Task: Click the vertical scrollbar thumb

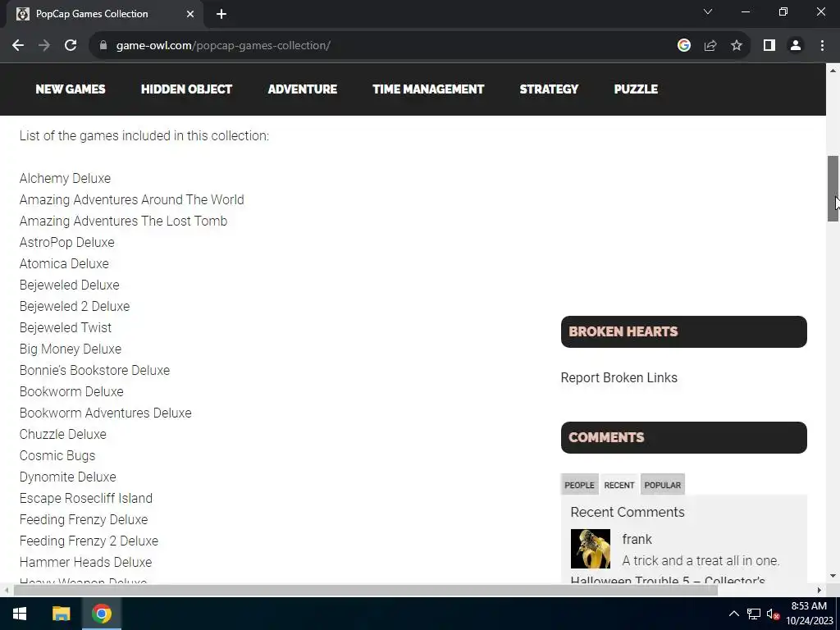Action: click(833, 189)
